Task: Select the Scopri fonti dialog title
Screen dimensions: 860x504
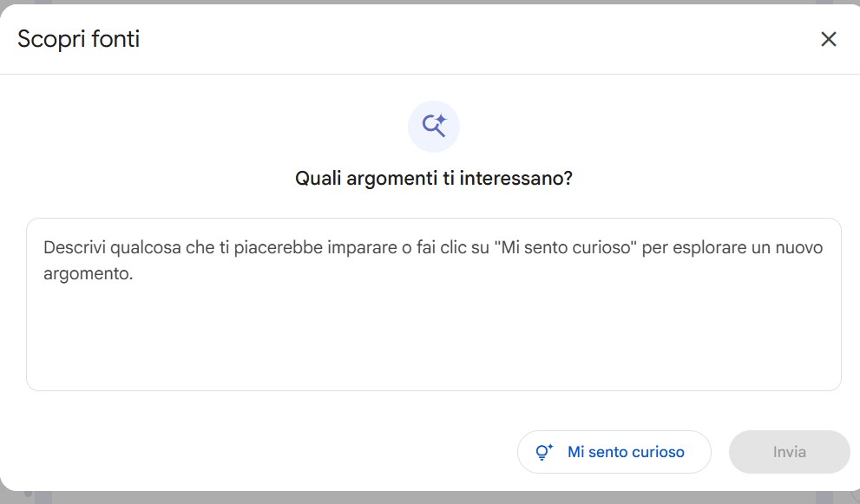Action: click(78, 39)
